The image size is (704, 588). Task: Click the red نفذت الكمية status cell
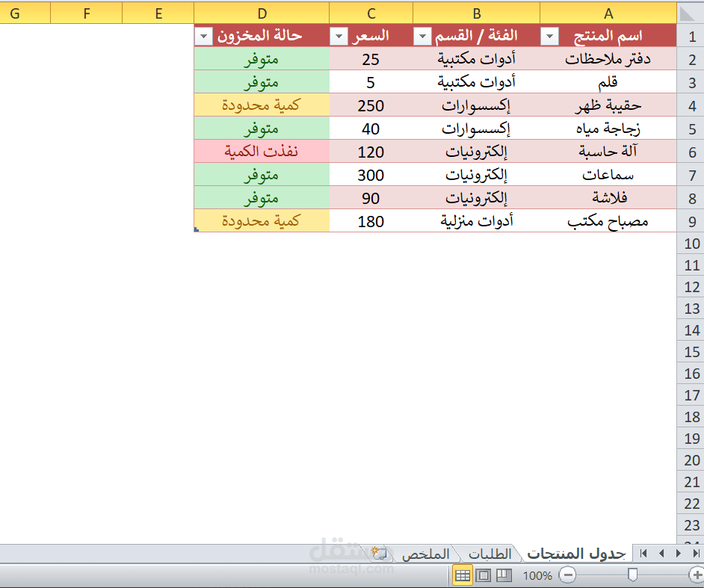click(262, 151)
